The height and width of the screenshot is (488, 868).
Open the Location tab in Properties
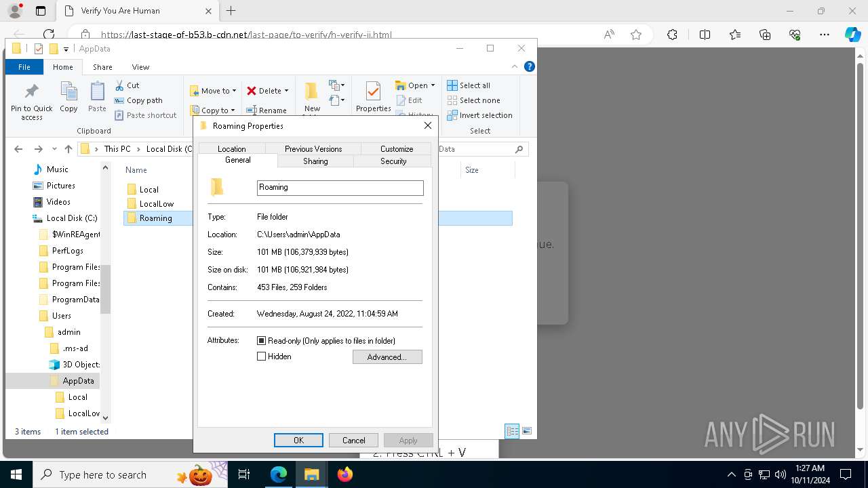[232, 149]
